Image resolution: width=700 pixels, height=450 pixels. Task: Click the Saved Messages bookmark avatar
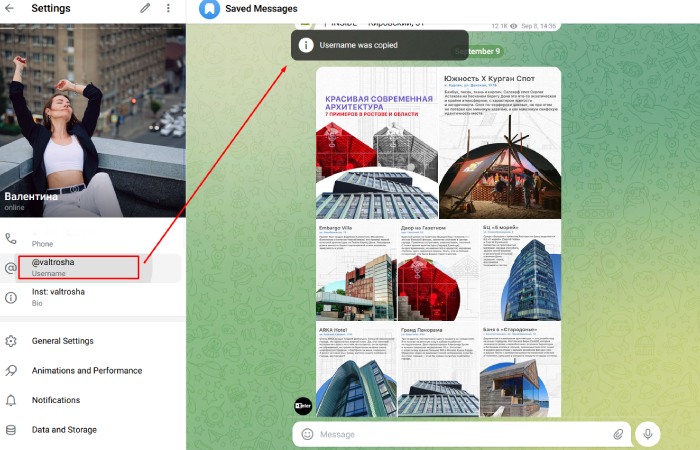click(209, 10)
